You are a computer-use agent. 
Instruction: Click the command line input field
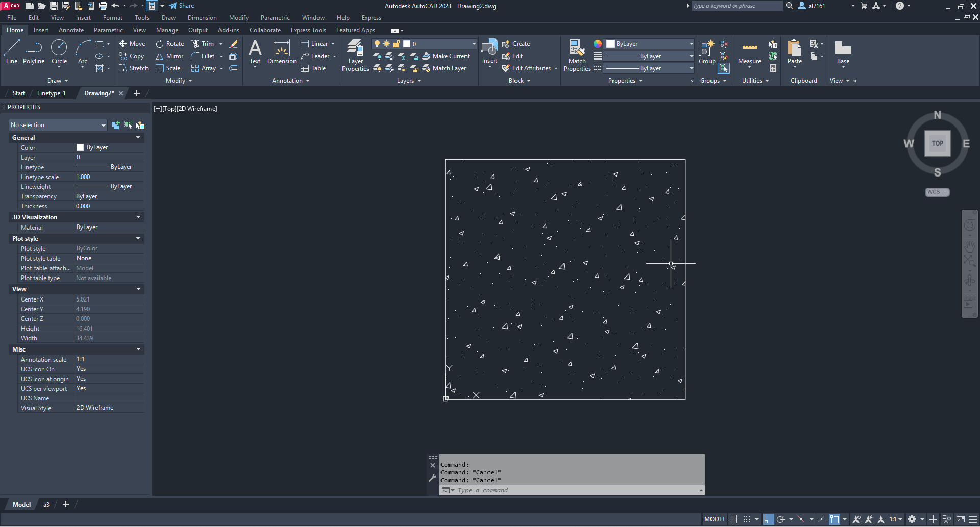pos(572,490)
